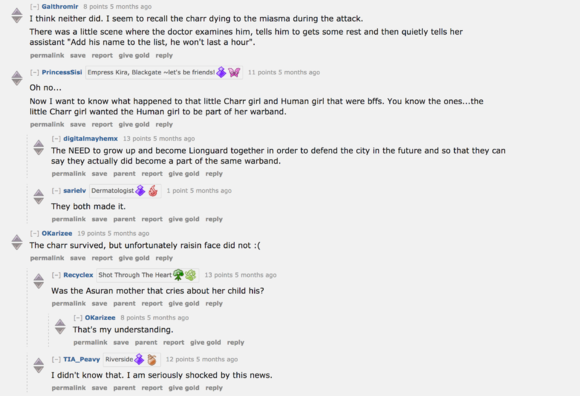This screenshot has width=580, height=396.
Task: Collapse the Recyclex comment thread
Action: 56,275
